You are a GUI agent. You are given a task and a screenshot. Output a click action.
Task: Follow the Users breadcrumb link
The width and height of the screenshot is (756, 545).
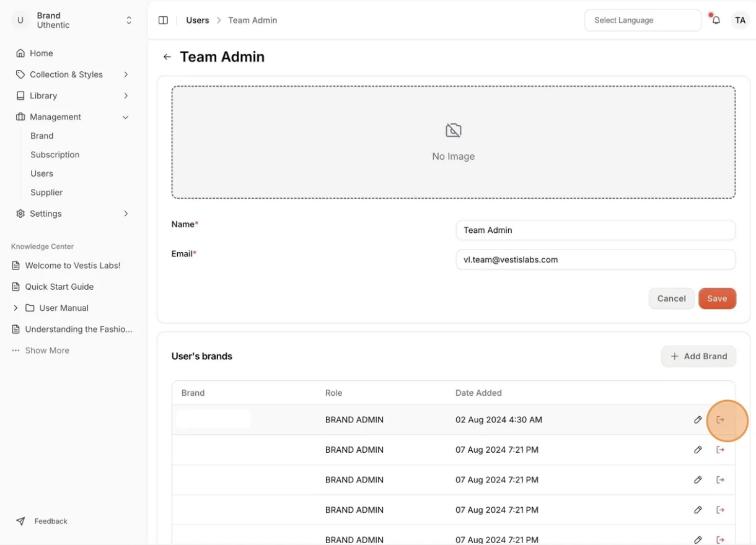[x=198, y=20]
